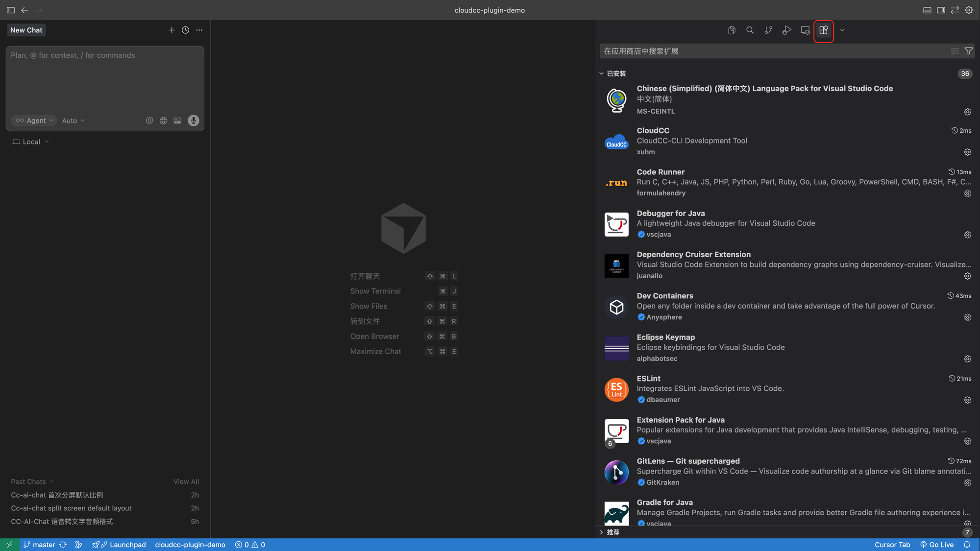
Task: Open the Agent mode dropdown
Action: coord(34,120)
